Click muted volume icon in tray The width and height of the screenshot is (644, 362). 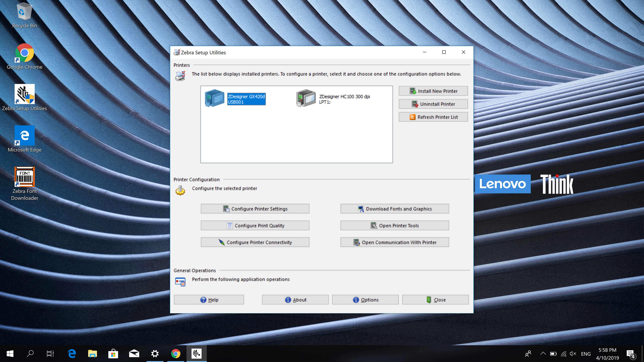point(573,354)
